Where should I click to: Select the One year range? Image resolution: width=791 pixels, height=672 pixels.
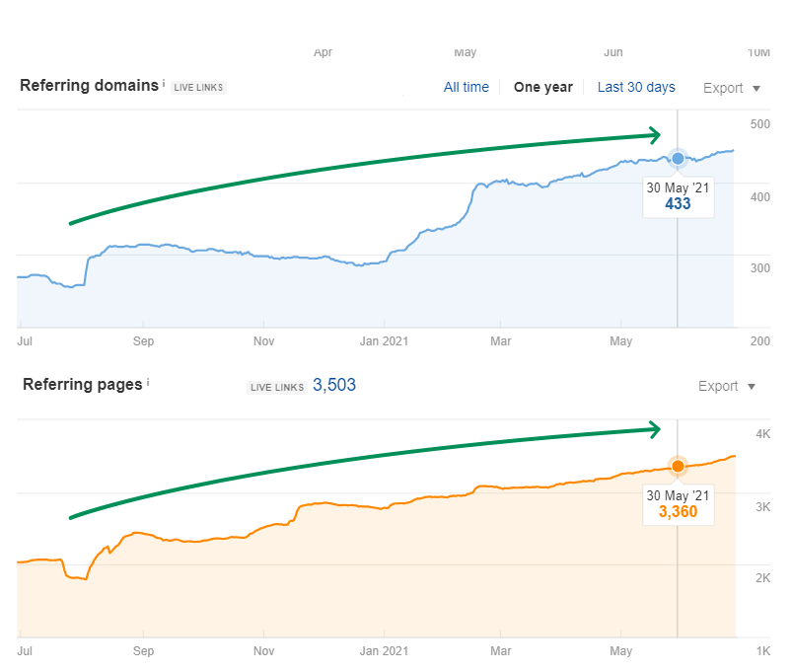coord(542,87)
